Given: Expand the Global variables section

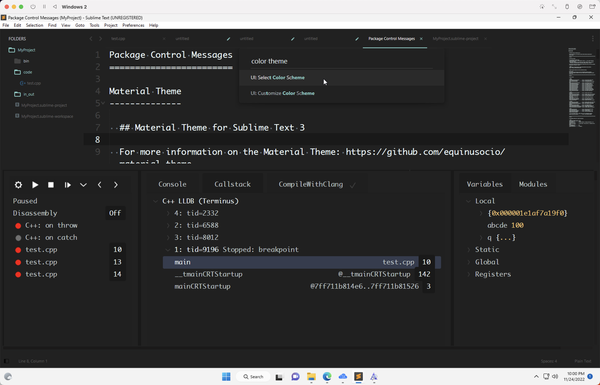Looking at the screenshot, I should pyautogui.click(x=468, y=262).
